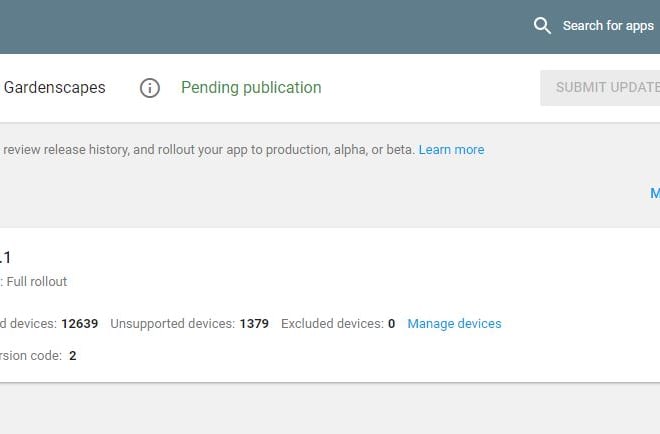This screenshot has width=660, height=434.
Task: Open the Learn more link
Action: tap(451, 150)
